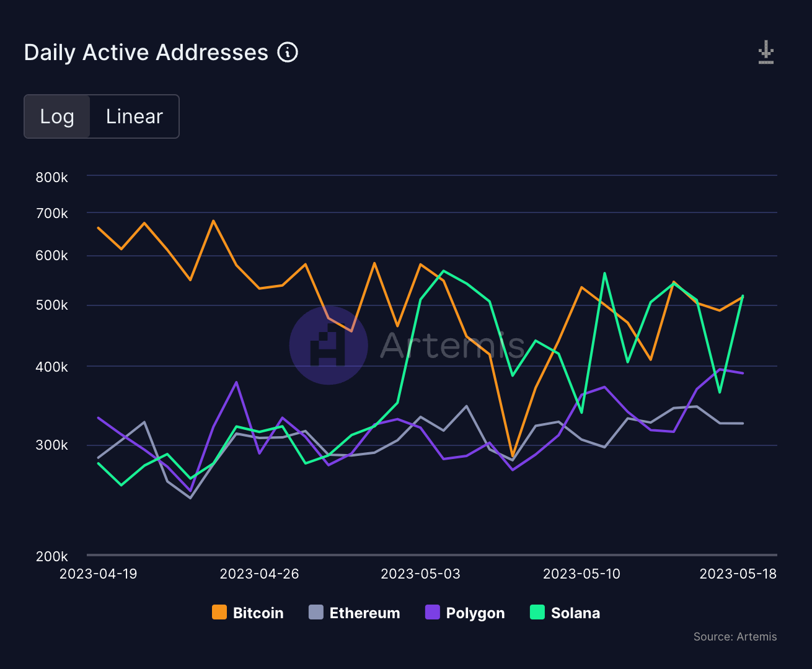Viewport: 812px width, 669px height.
Task: Toggle the Polygon series in the legend
Action: [465, 613]
